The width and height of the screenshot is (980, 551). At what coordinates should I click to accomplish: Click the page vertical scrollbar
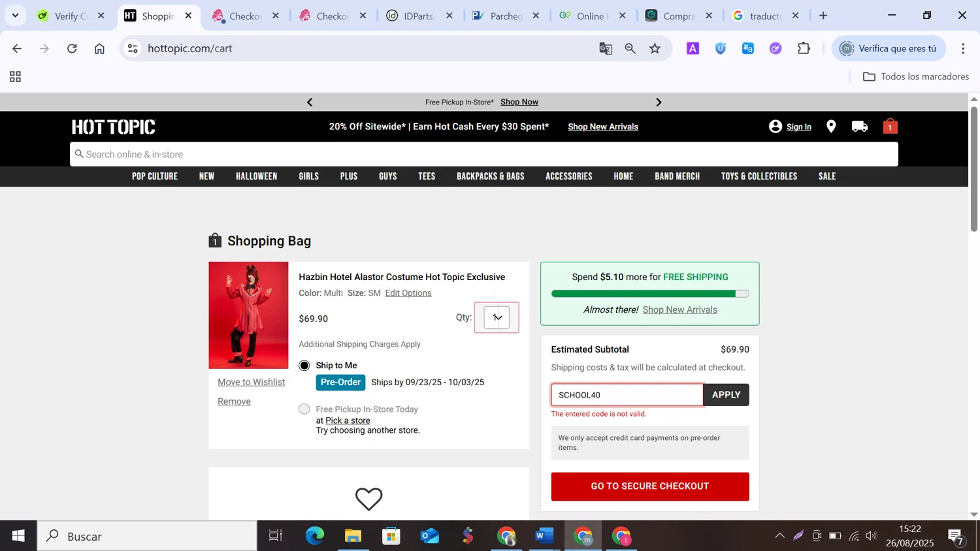click(973, 168)
